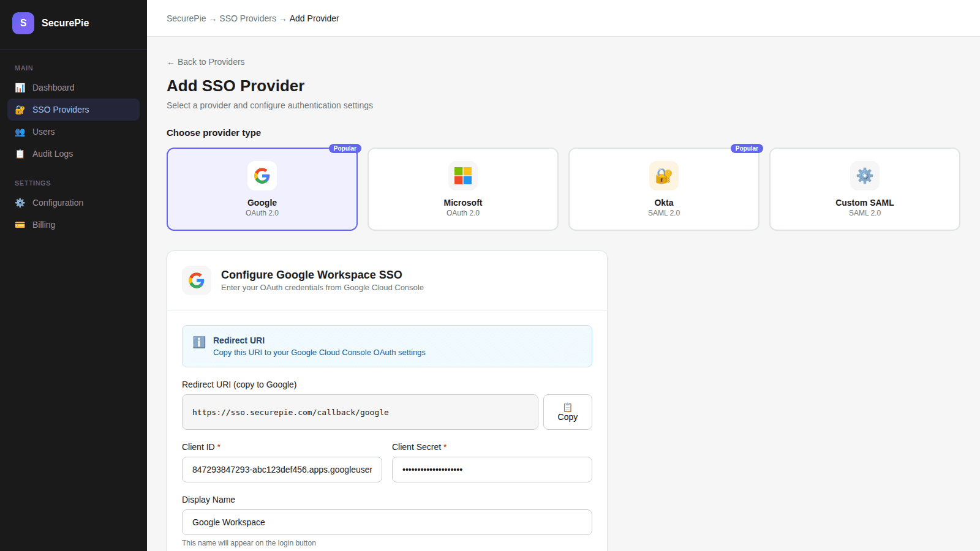Focus the Client Secret field

[x=491, y=470]
